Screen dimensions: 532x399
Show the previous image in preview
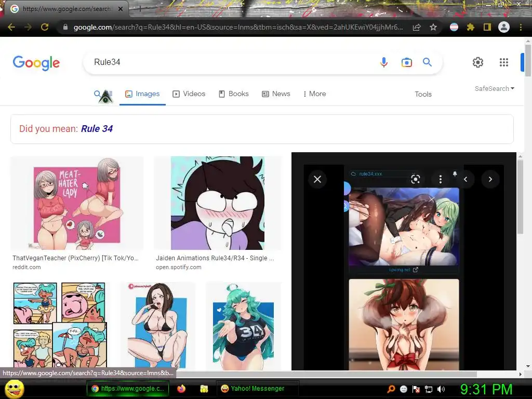465,179
